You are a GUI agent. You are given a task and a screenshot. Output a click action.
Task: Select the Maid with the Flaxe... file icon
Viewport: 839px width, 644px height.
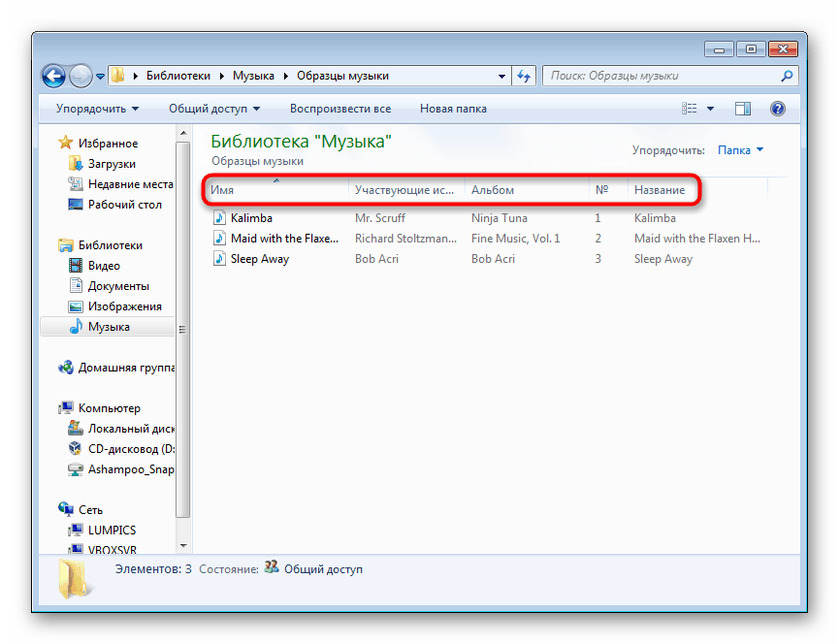point(219,238)
